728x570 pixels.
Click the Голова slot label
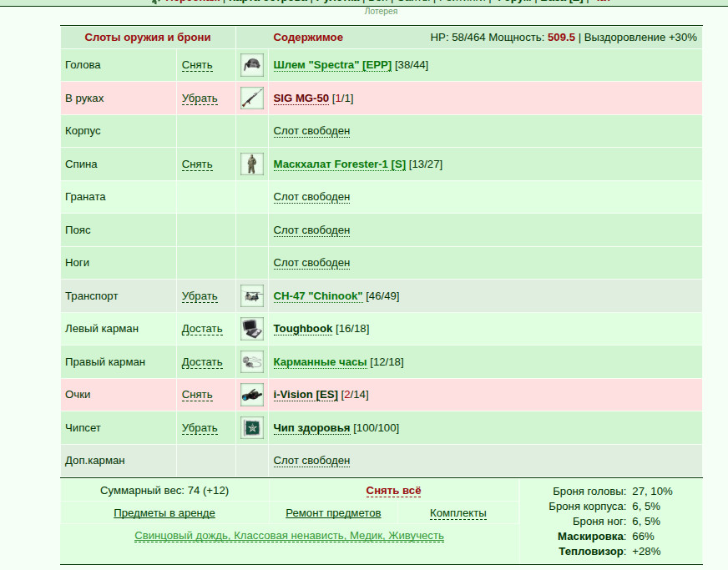[83, 65]
